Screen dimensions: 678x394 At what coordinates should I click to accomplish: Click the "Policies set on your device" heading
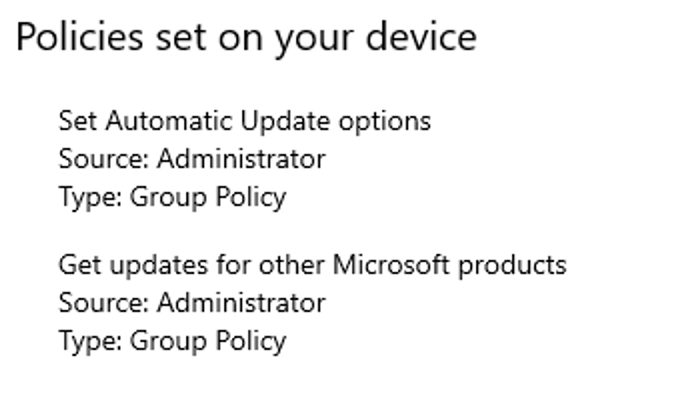point(246,38)
